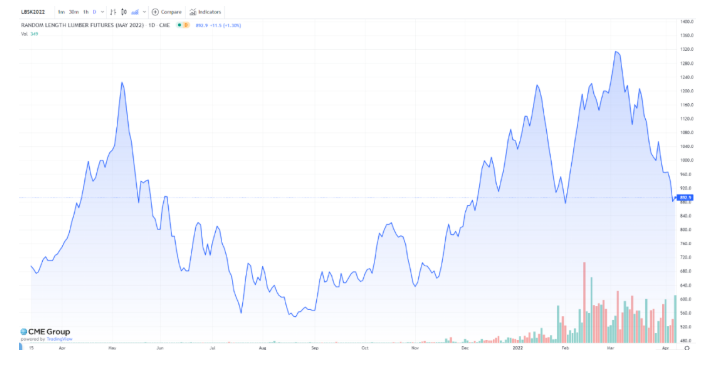Click the CME Group logo

[x=45, y=332]
